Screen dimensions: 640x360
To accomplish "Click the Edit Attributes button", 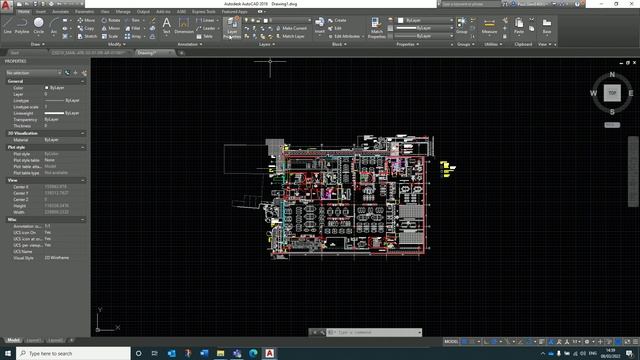I will (x=345, y=36).
